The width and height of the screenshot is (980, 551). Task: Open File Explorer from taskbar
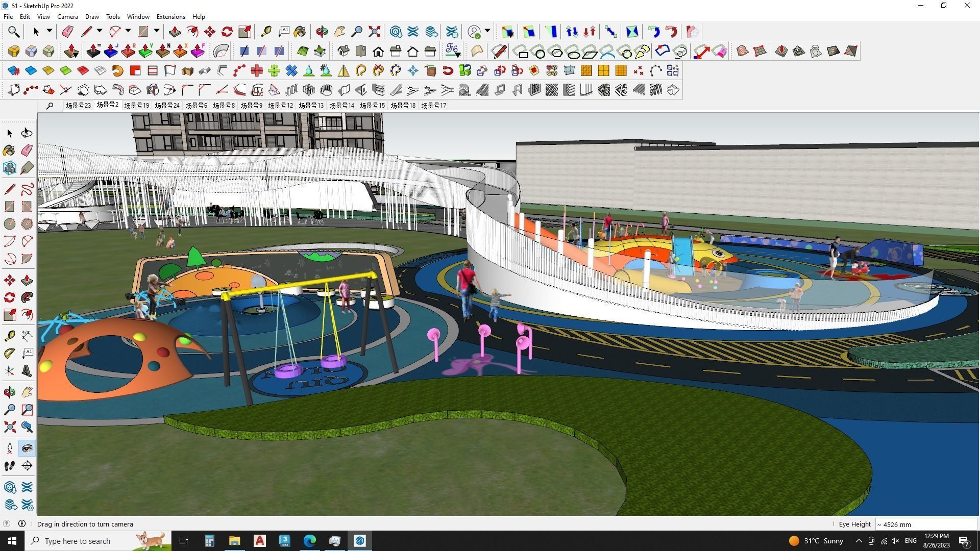234,541
